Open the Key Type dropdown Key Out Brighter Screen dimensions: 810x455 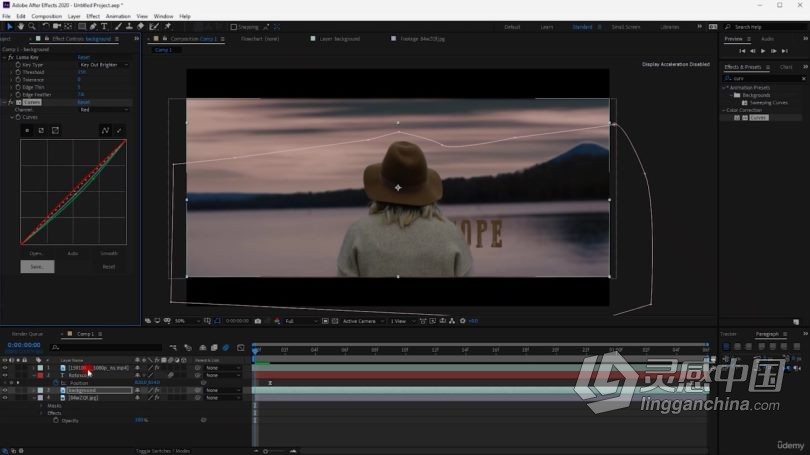point(104,65)
